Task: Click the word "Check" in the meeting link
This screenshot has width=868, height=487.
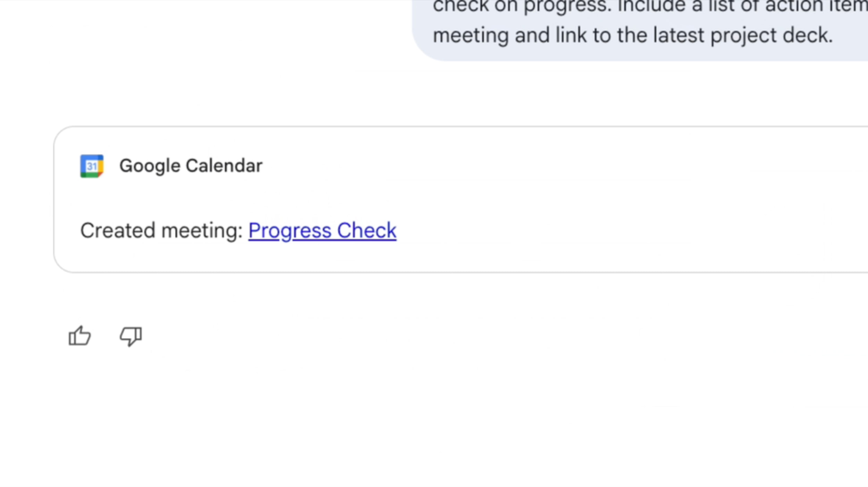Action: click(x=366, y=230)
